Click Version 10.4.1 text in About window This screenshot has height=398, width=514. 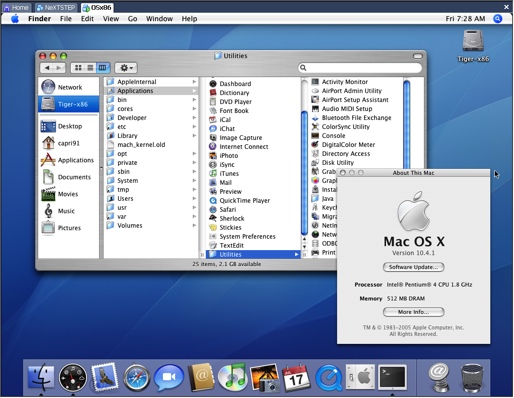413,253
